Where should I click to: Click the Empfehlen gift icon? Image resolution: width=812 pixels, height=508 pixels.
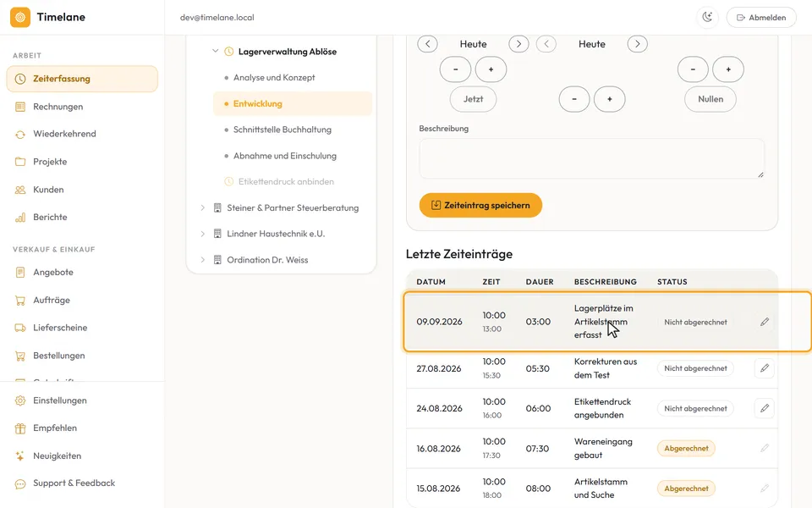[20, 428]
